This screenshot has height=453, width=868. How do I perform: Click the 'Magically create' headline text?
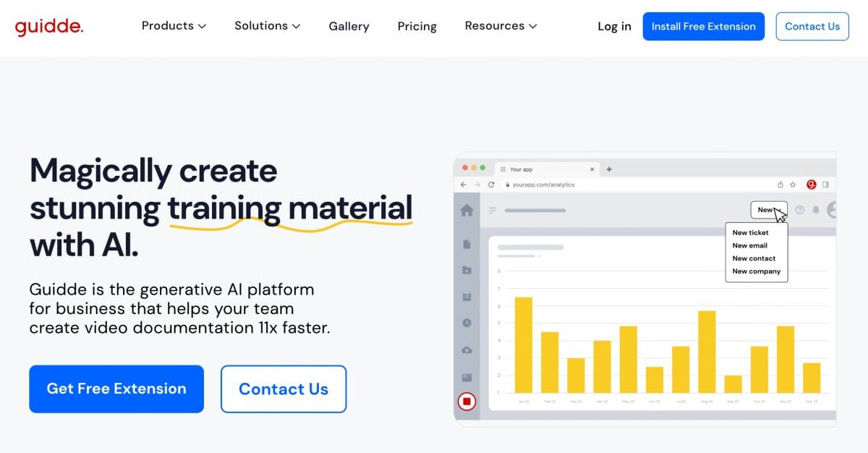(153, 171)
